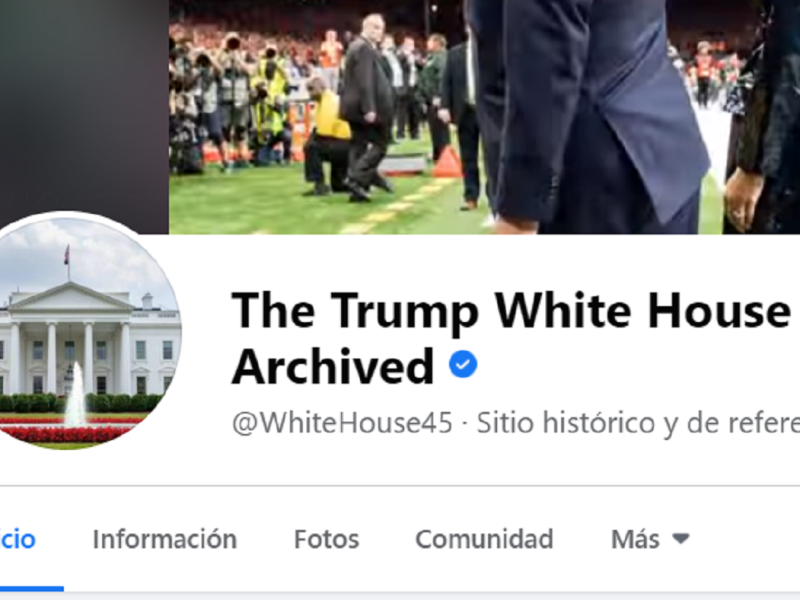The image size is (800, 600).
Task: Select the Comunidad tab
Action: 484,539
